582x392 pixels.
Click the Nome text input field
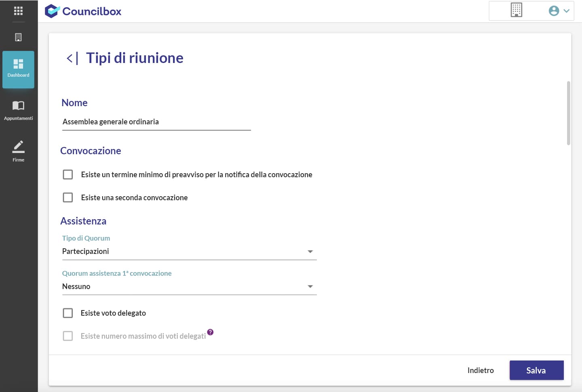(x=156, y=122)
